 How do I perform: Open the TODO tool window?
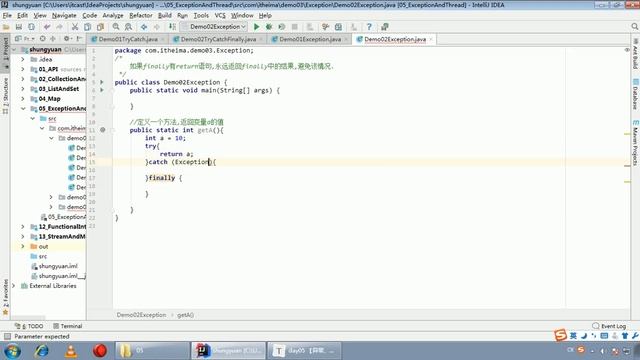29,326
